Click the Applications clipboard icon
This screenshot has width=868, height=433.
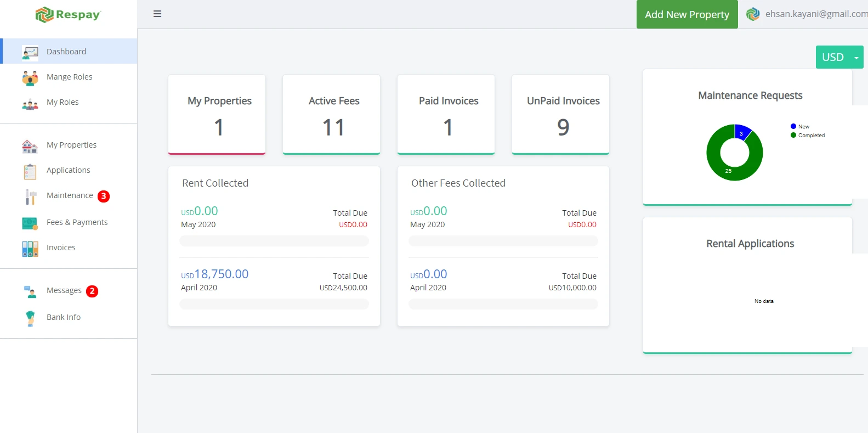click(x=30, y=171)
